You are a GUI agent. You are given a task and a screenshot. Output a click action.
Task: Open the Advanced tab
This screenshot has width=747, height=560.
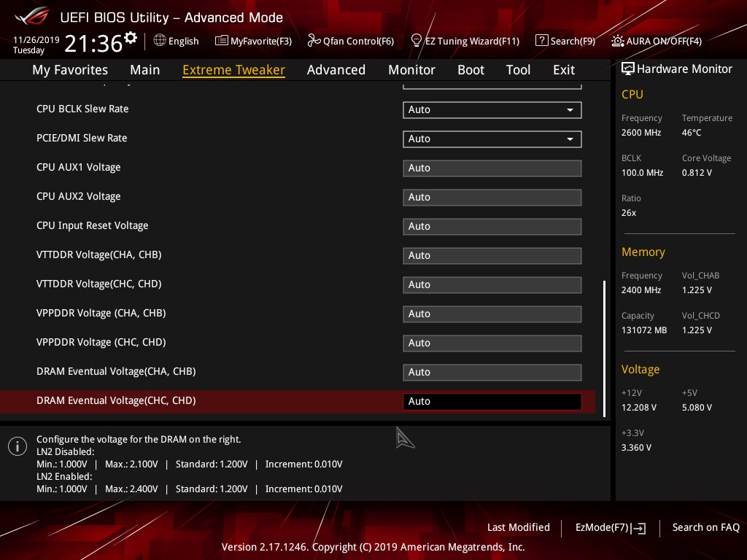(336, 70)
